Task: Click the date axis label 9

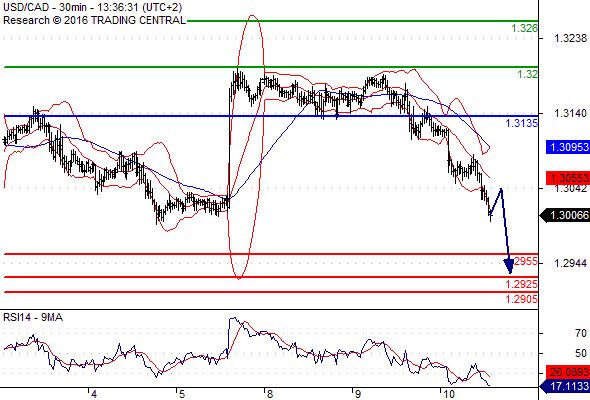Action: click(357, 395)
